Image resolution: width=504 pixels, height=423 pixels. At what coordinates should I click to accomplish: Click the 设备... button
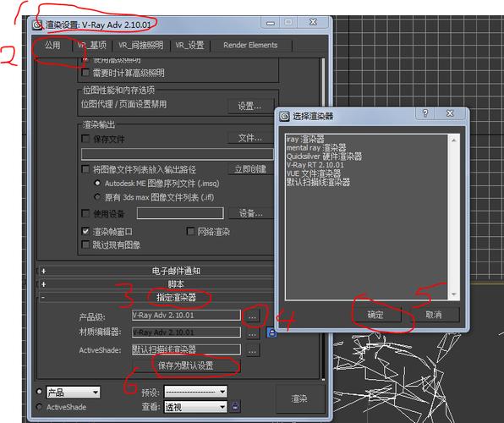coord(250,213)
